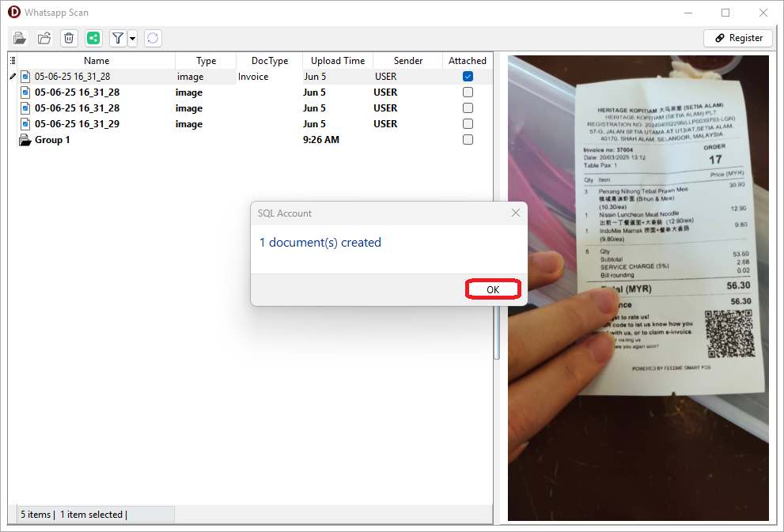Click the scan documents folder icon in toolbar
The image size is (784, 532).
[x=20, y=38]
